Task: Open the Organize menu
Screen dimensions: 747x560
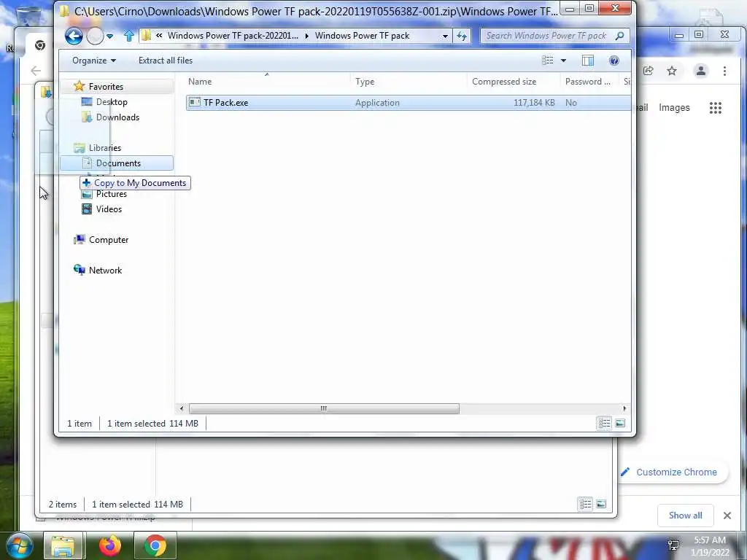Action: 94,61
